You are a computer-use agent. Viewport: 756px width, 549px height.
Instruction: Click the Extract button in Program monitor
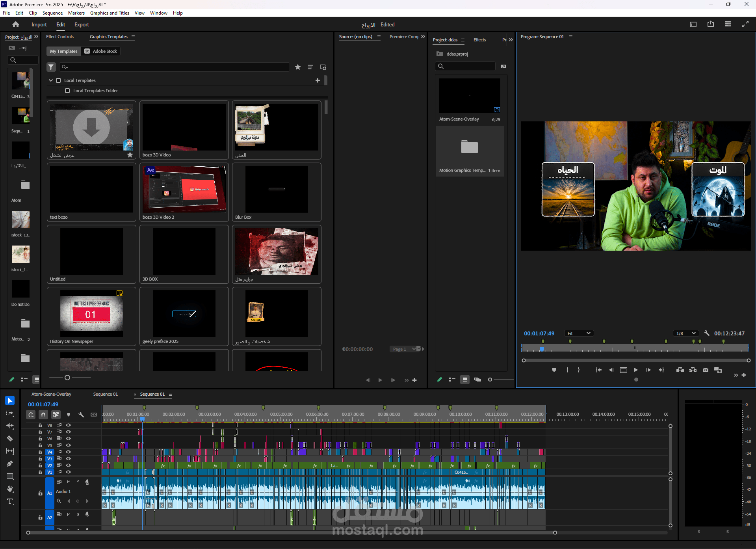tap(693, 370)
